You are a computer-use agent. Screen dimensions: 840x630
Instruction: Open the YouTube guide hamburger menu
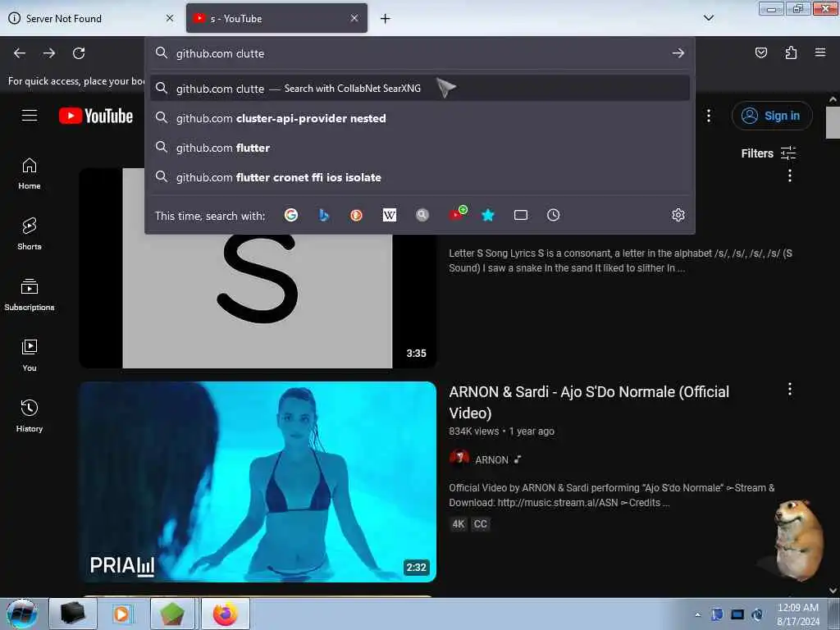click(x=30, y=116)
